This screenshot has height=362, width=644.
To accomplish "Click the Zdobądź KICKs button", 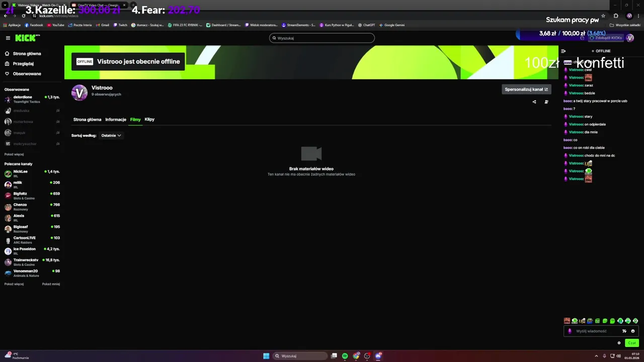I will coord(606,38).
